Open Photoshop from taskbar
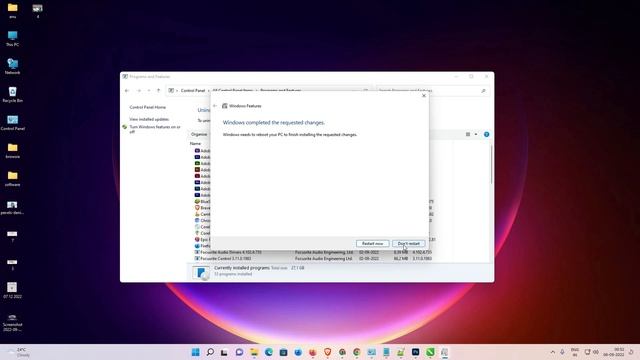The width and height of the screenshot is (640, 360). point(416,352)
